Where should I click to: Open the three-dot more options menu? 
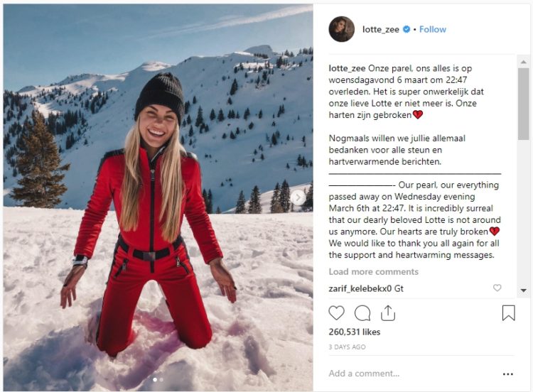click(507, 374)
